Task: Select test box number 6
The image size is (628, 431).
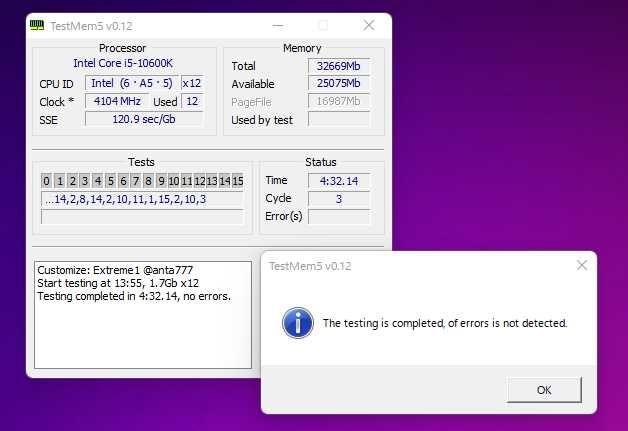Action: (123, 181)
